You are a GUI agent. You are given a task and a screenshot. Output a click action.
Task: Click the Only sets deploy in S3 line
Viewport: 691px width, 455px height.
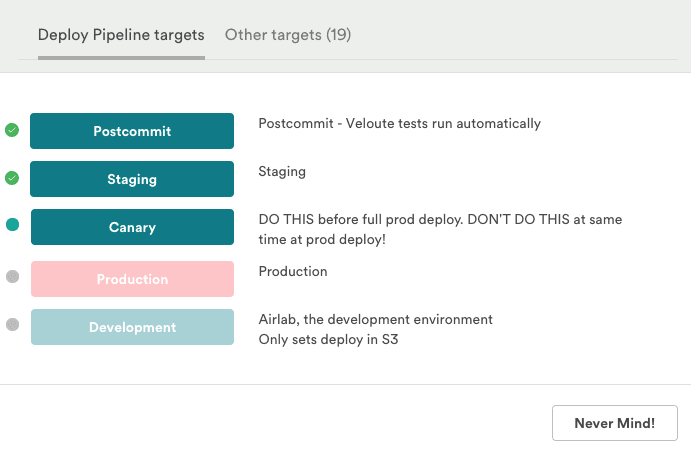[328, 339]
